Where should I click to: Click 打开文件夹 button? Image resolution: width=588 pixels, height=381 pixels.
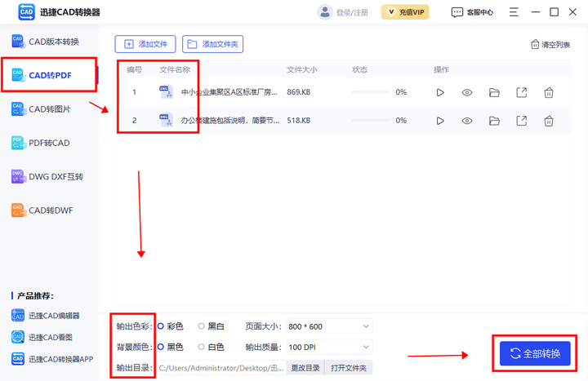click(x=349, y=368)
